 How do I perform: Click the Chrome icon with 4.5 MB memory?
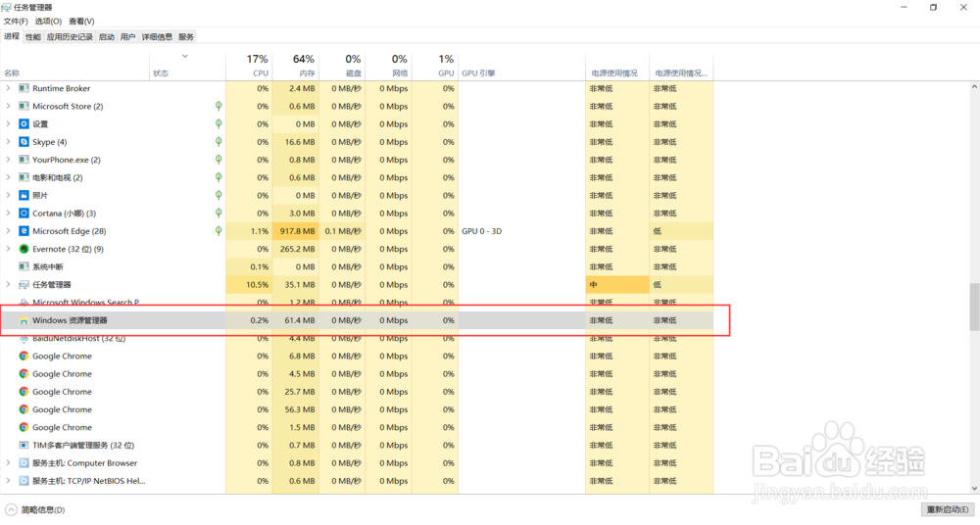pyautogui.click(x=24, y=374)
